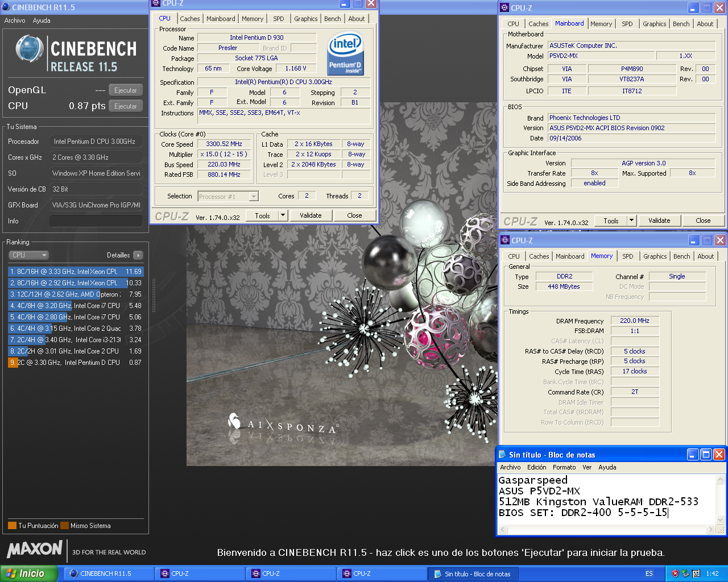Image resolution: width=728 pixels, height=582 pixels.
Task: Open the Ayuda menu in Cinebench
Action: 42,20
